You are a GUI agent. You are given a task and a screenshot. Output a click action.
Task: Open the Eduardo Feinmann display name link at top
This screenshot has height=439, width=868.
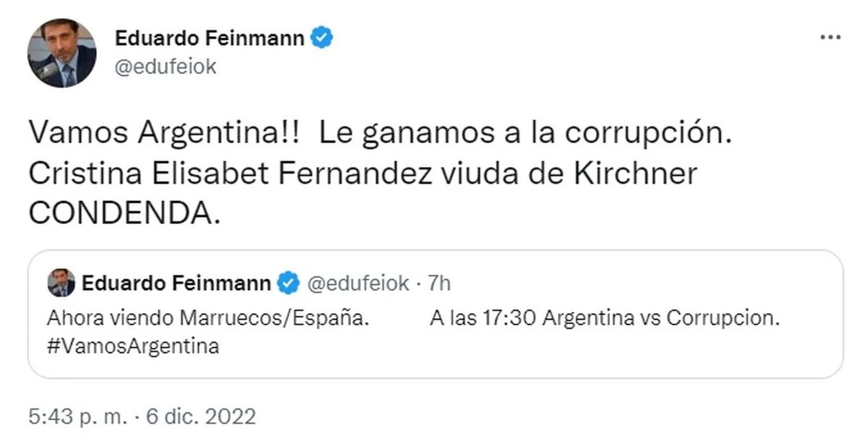[210, 38]
